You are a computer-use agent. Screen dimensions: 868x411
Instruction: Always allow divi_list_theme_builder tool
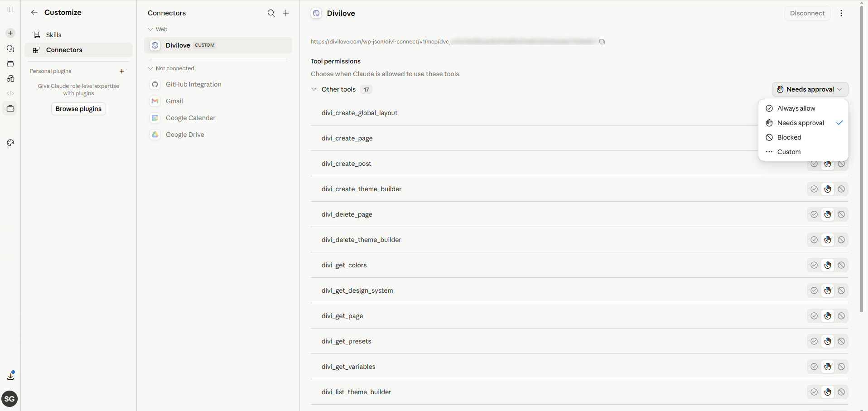[814, 392]
